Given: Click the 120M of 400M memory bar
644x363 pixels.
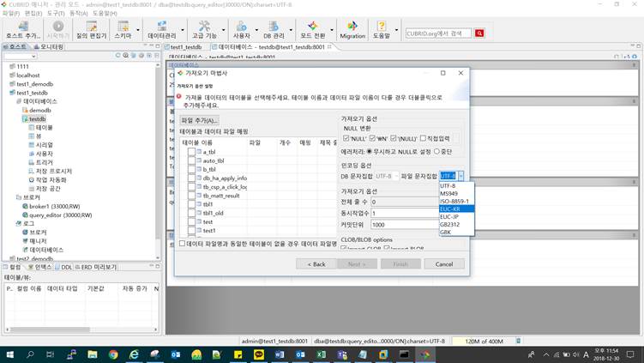Looking at the screenshot, I should (483, 341).
